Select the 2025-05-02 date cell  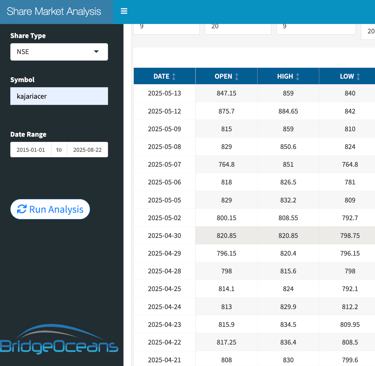pos(164,218)
